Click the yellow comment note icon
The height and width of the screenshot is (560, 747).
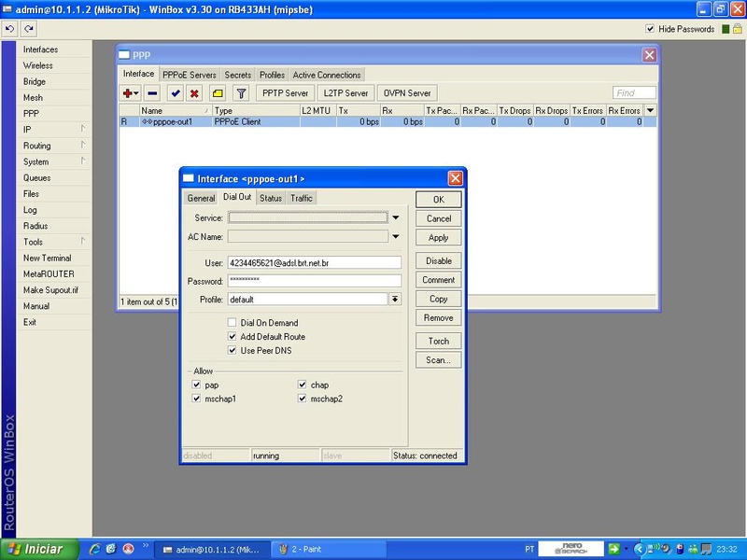coord(218,93)
